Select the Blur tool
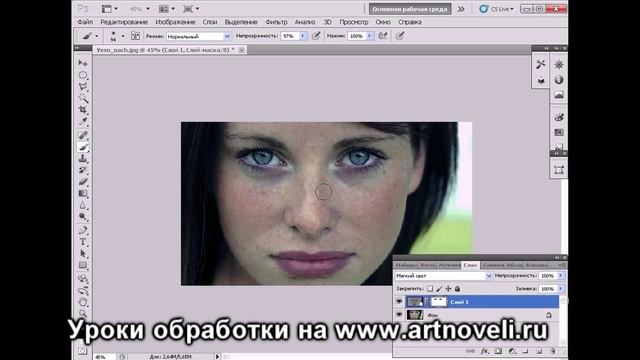Viewport: 640px width, 360px height. click(x=83, y=205)
